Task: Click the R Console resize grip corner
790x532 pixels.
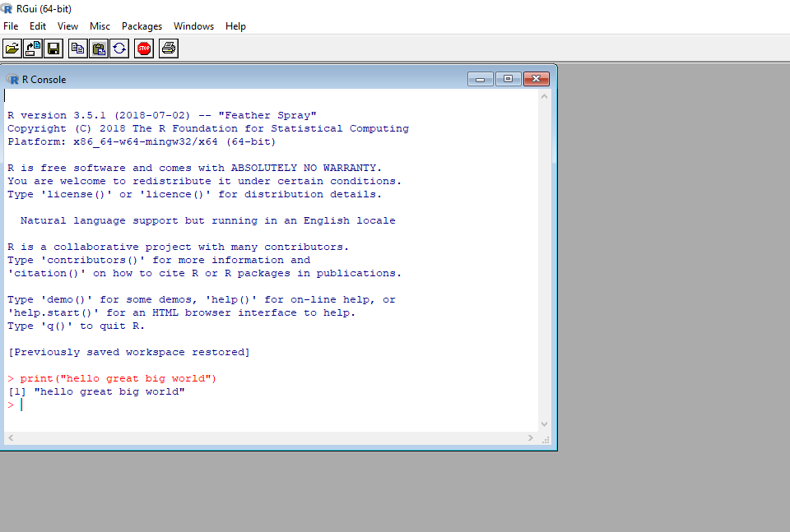Action: (546, 439)
